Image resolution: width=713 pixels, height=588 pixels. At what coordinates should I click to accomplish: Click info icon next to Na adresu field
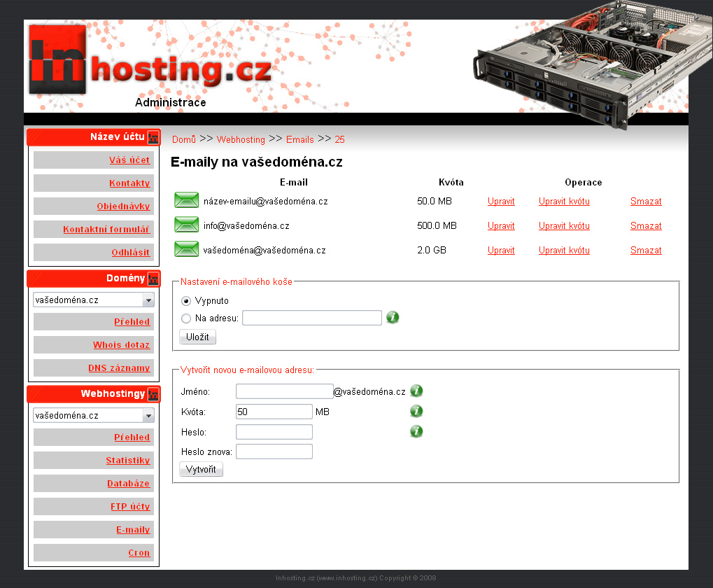(393, 317)
